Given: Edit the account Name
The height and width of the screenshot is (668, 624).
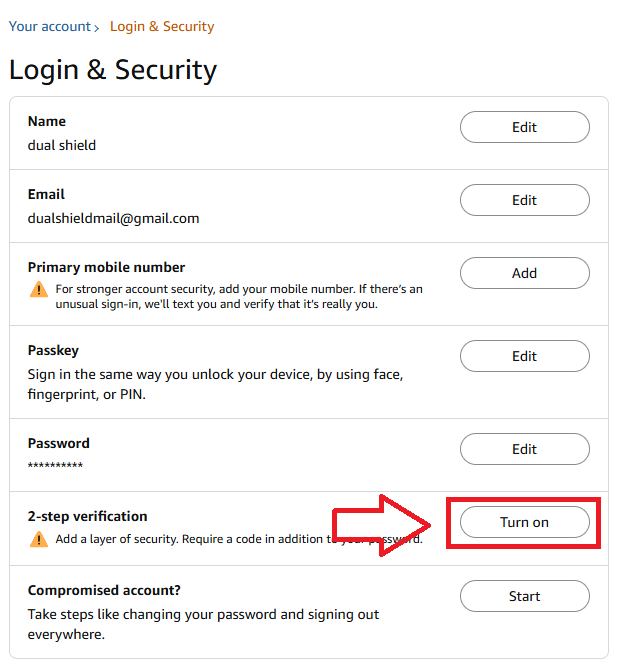Looking at the screenshot, I should point(524,127).
